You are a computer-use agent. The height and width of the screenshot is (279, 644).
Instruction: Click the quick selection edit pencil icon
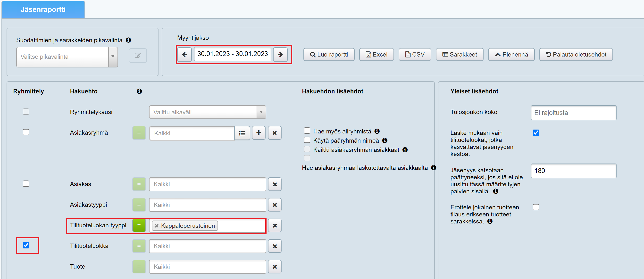click(138, 56)
